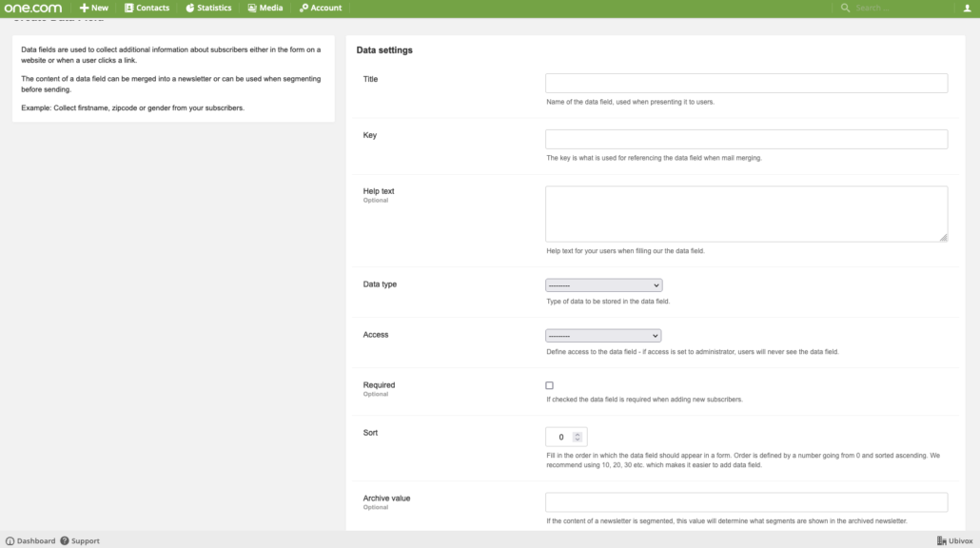Screen dimensions: 980x548
Task: Click the Sort label
Action: [371, 433]
